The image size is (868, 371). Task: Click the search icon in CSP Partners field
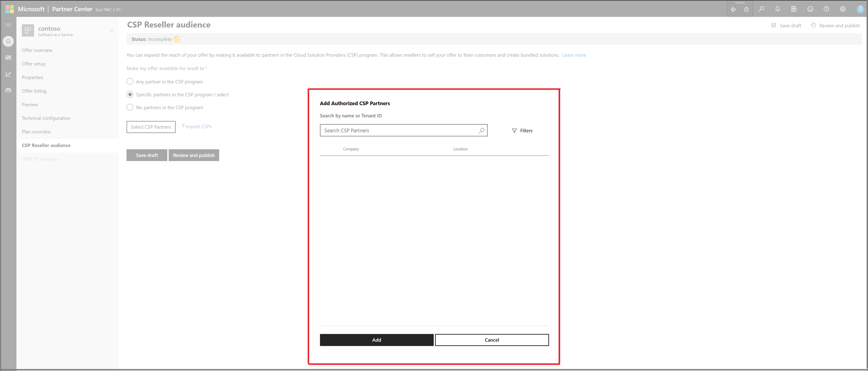(x=481, y=130)
